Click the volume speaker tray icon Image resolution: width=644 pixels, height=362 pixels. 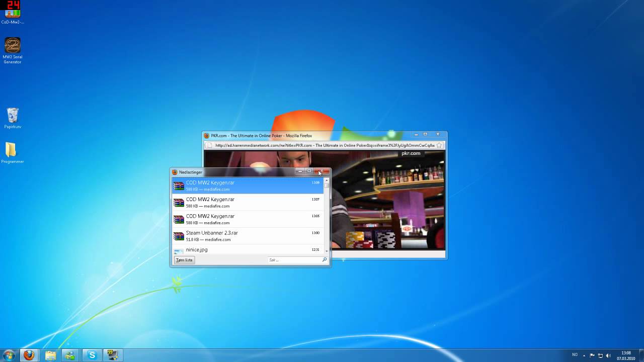tap(608, 355)
